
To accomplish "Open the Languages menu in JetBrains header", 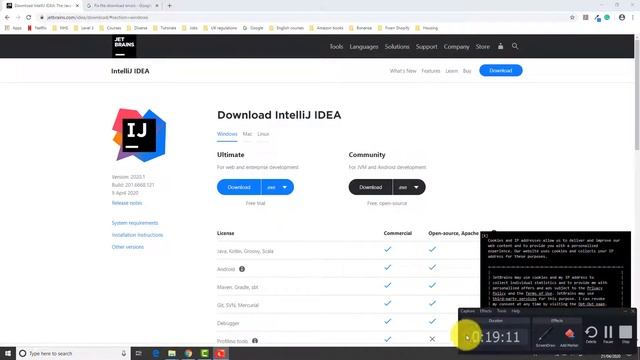I will pos(364,47).
